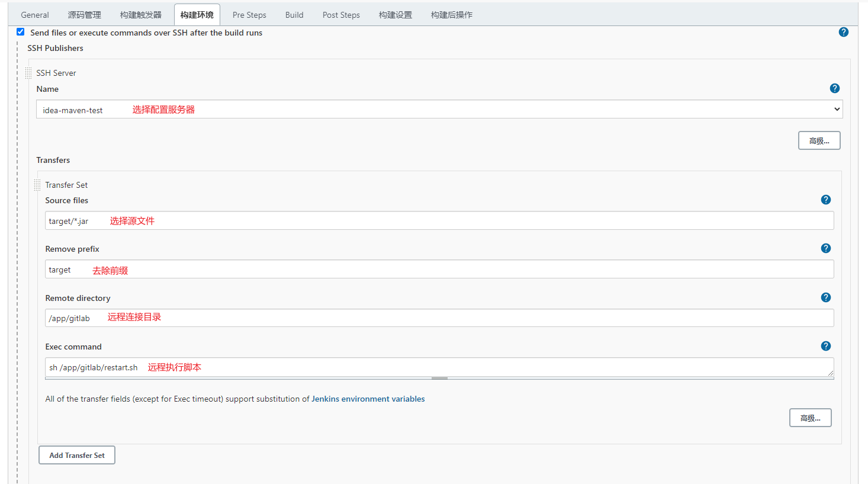Show help for Remove prefix field
Image resolution: width=868 pixels, height=484 pixels.
pyautogui.click(x=826, y=248)
